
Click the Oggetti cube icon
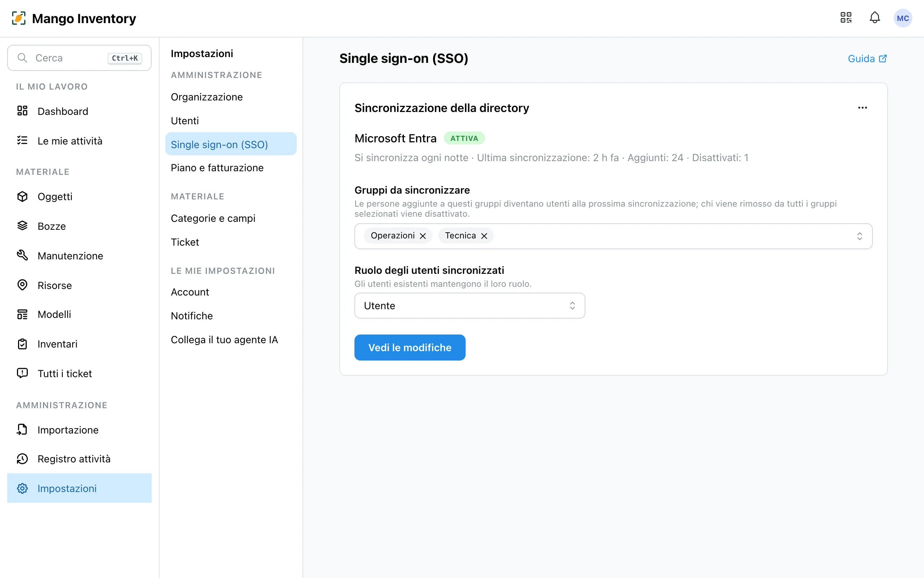click(22, 196)
